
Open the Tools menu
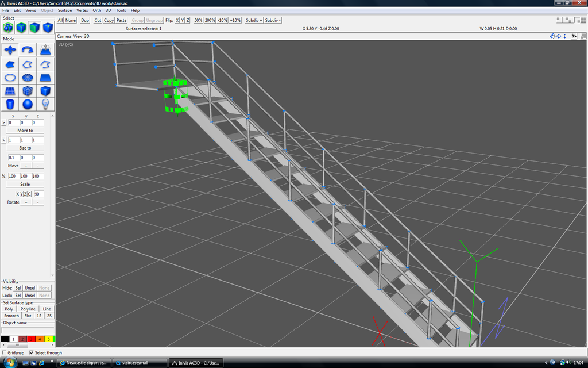coord(121,10)
